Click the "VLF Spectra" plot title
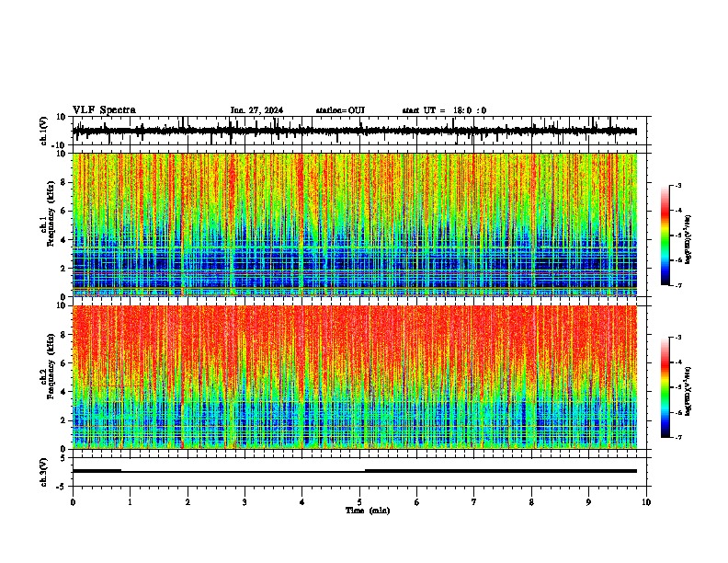This screenshot has width=728, height=563. [104, 110]
